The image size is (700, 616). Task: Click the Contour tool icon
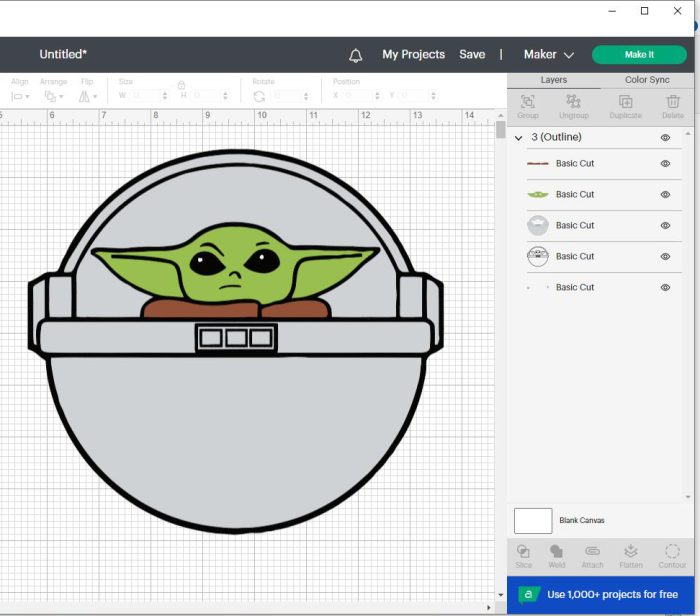[672, 551]
